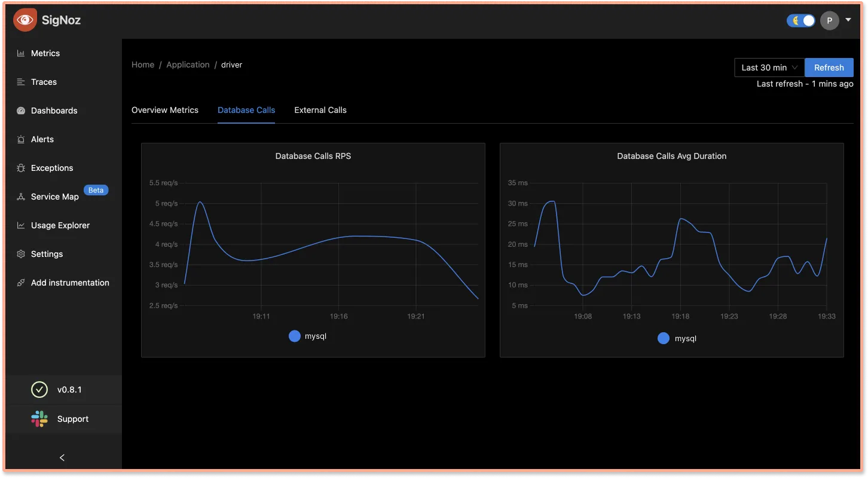
Task: Click the Dashboards gauge icon
Action: [x=21, y=111]
